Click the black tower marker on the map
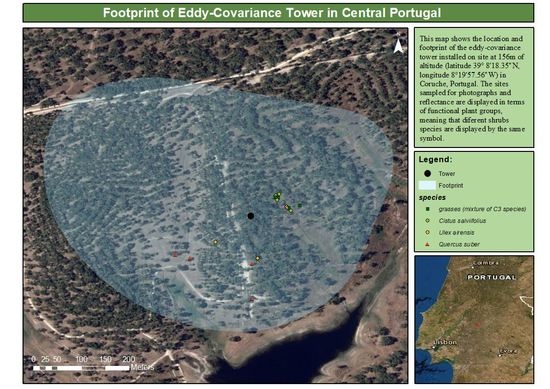The height and width of the screenshot is (389, 550). pos(250,216)
